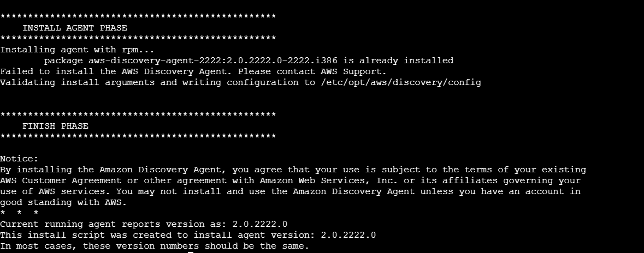Click 'In most cases' final line
Viewport: 644px width, 253px height.
[x=155, y=246]
